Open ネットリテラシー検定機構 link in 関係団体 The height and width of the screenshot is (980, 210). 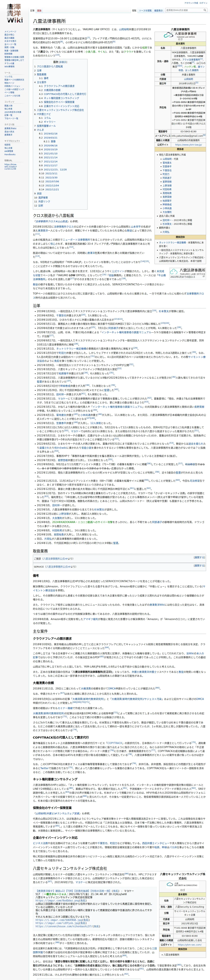172,242
